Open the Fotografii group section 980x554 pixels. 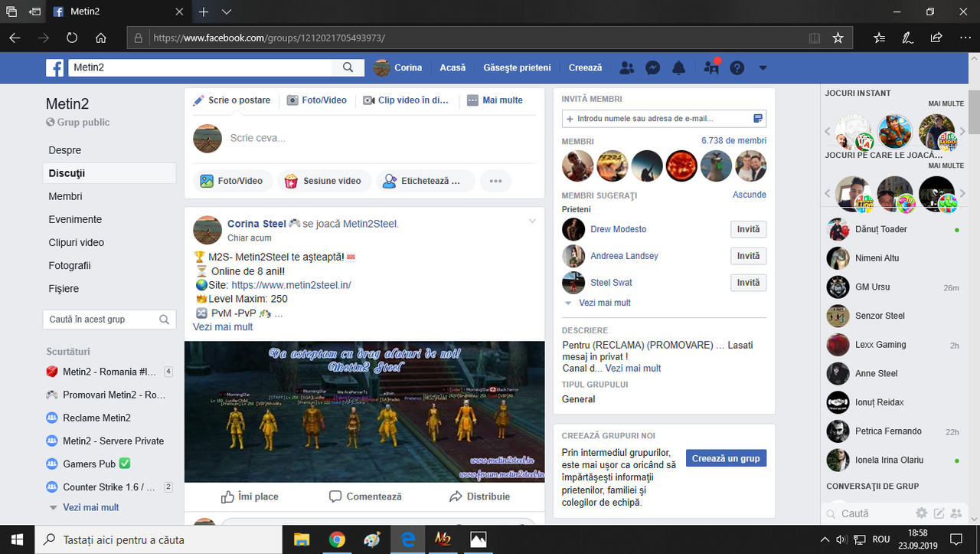coord(70,265)
